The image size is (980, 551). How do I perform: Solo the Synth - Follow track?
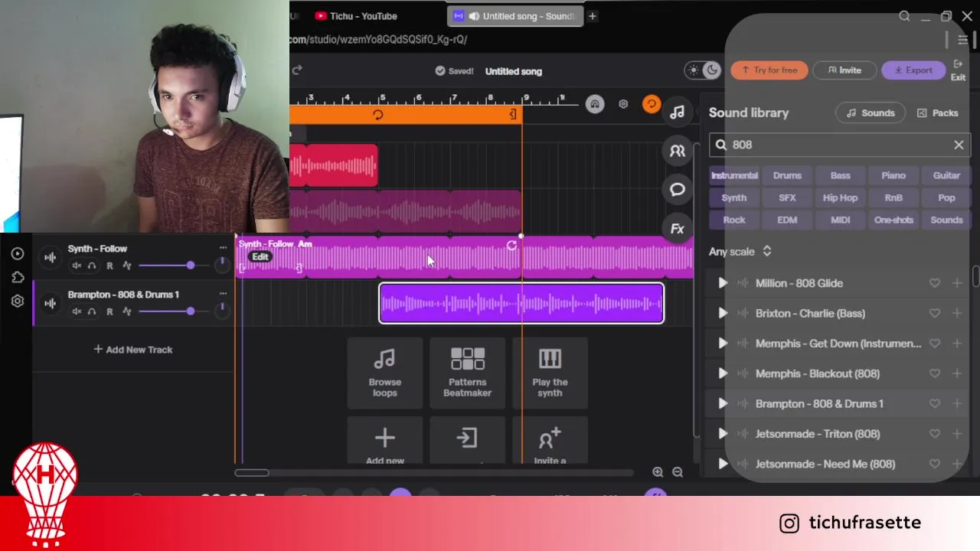click(x=92, y=266)
